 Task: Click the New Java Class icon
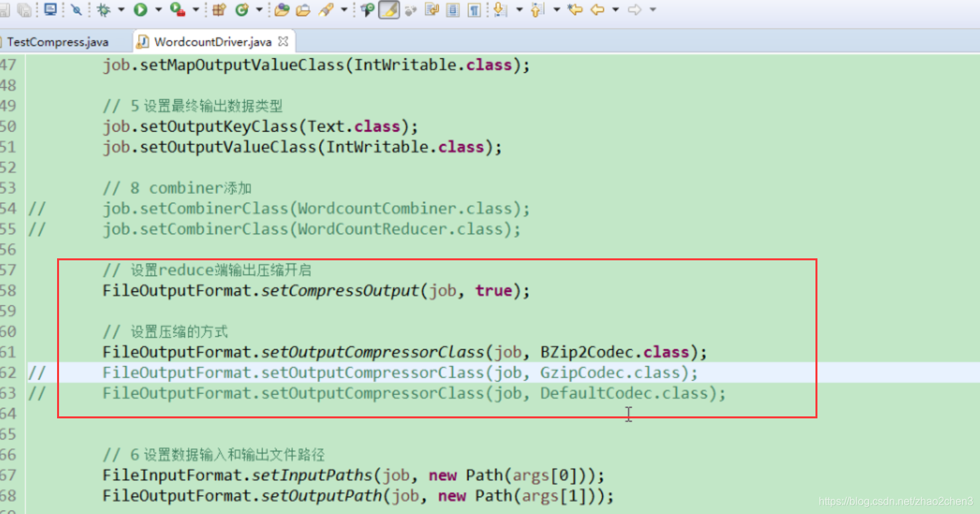(242, 10)
